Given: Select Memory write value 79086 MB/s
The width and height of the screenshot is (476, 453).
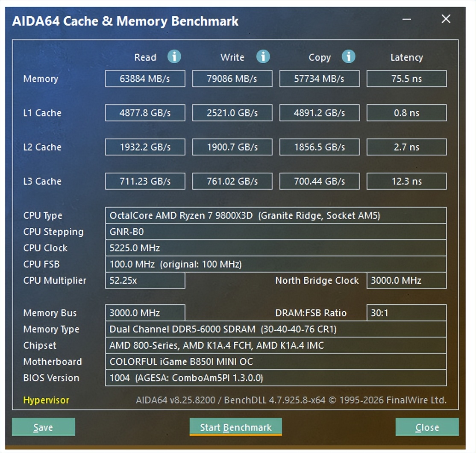Looking at the screenshot, I should coord(232,79).
